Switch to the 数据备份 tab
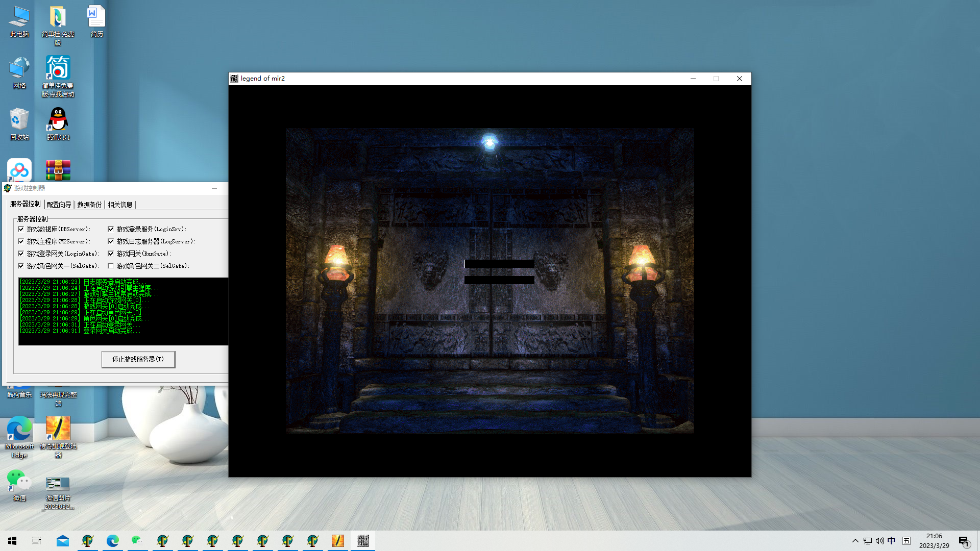This screenshot has width=980, height=551. (89, 205)
